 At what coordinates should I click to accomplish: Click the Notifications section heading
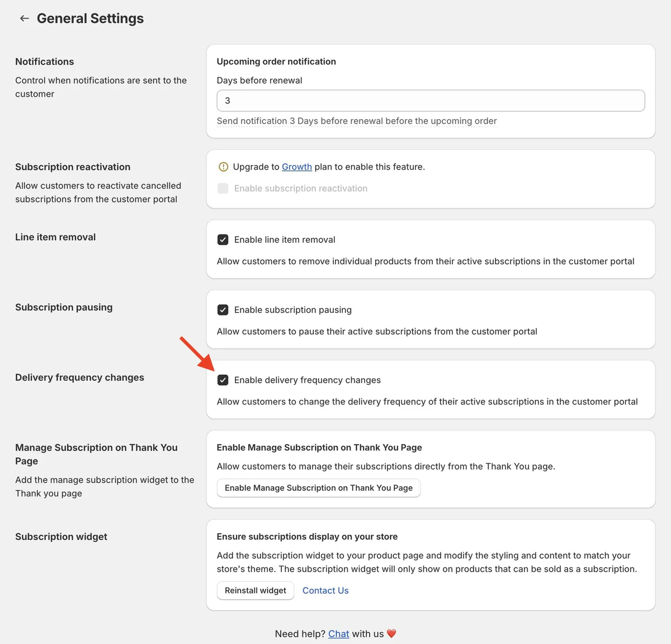[45, 62]
